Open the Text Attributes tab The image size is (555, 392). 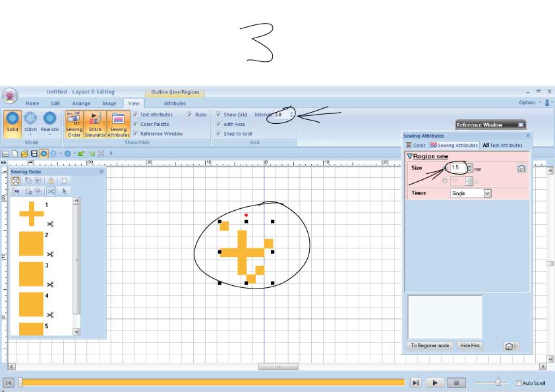coord(502,145)
